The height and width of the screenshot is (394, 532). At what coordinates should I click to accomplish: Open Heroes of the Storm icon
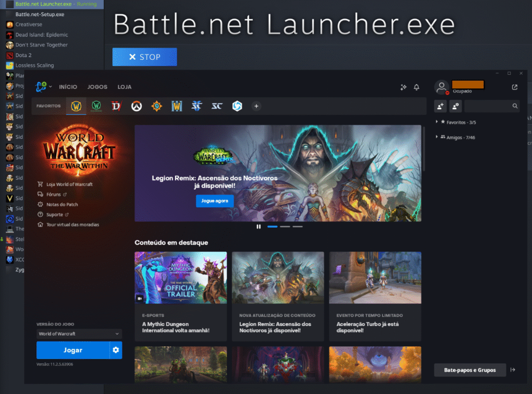pos(236,106)
